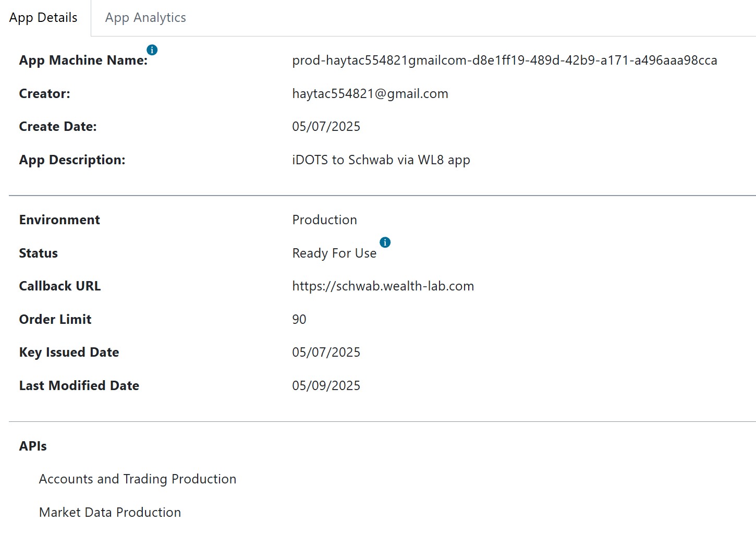Click the App Machine Name label

[x=83, y=60]
